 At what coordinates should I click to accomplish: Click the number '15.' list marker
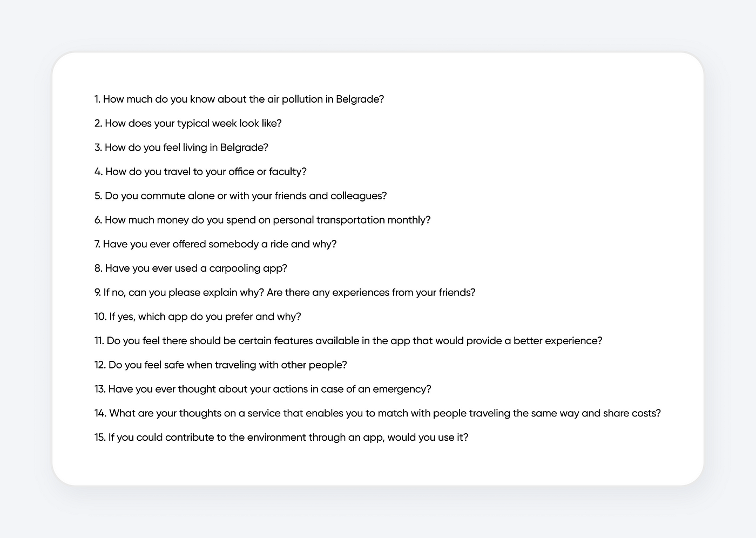[100, 438]
